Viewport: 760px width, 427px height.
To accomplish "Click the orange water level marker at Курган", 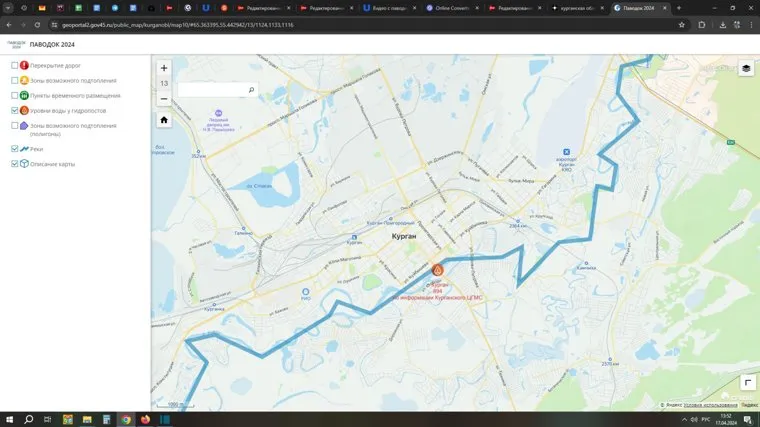I will pos(437,270).
